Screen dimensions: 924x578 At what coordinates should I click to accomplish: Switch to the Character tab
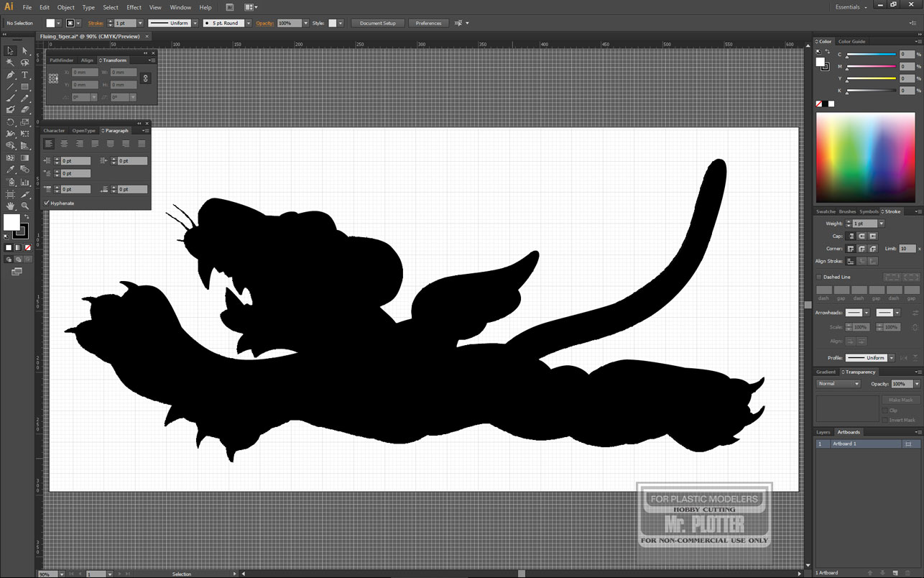click(x=54, y=131)
